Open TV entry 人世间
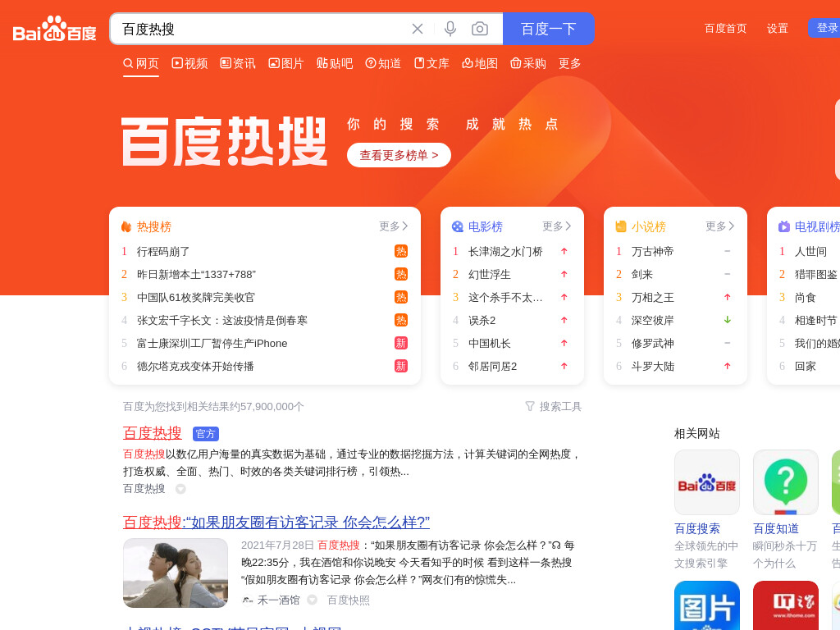 [810, 251]
